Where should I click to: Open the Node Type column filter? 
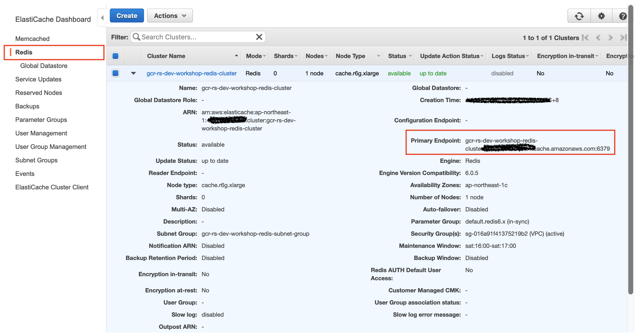pos(378,56)
